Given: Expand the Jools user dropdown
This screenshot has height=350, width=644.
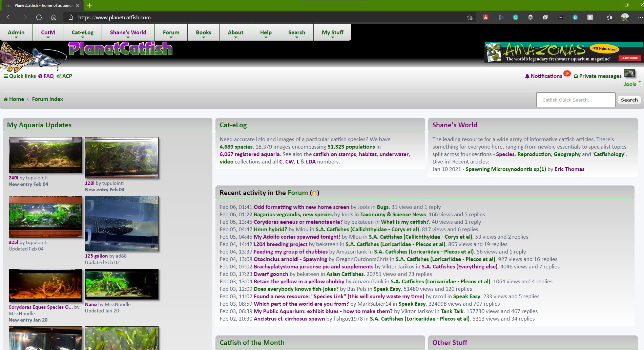Looking at the screenshot, I should (632, 84).
